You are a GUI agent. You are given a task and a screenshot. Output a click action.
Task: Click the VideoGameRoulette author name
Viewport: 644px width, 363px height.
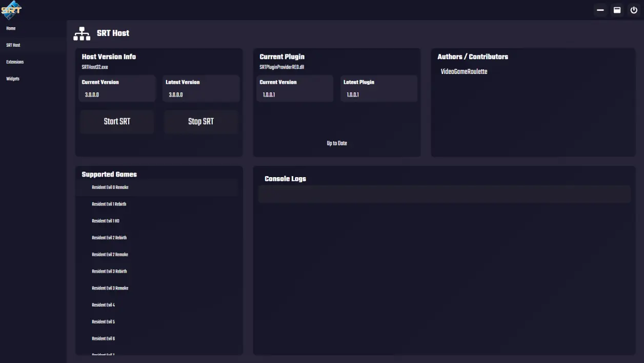[464, 72]
